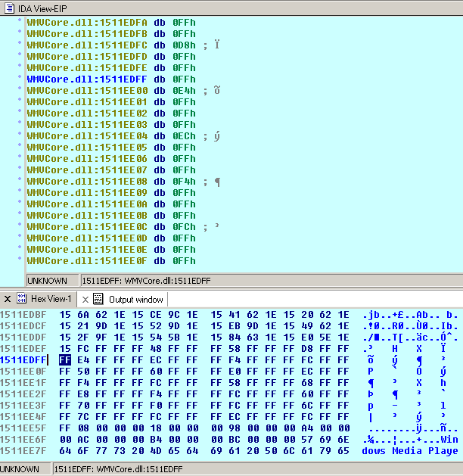Select line WMVCore.dll:1511EE02
The width and height of the screenshot is (463, 476).
coord(111,114)
